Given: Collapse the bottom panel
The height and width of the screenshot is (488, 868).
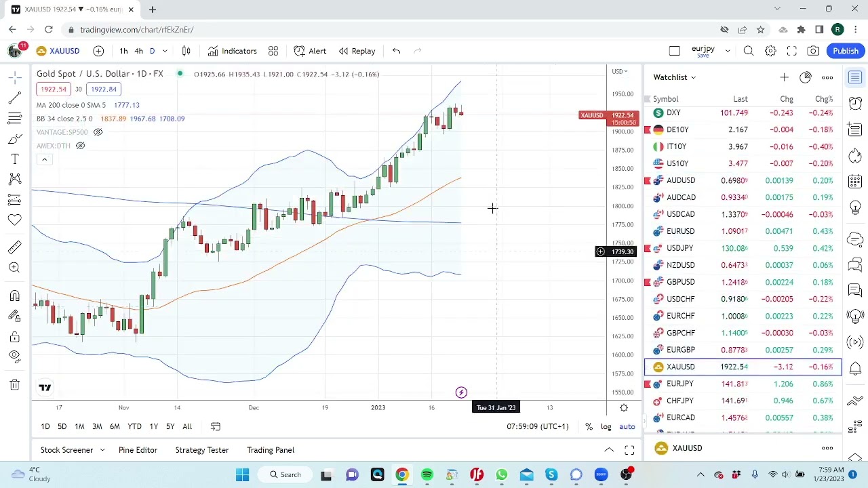Looking at the screenshot, I should pyautogui.click(x=609, y=450).
